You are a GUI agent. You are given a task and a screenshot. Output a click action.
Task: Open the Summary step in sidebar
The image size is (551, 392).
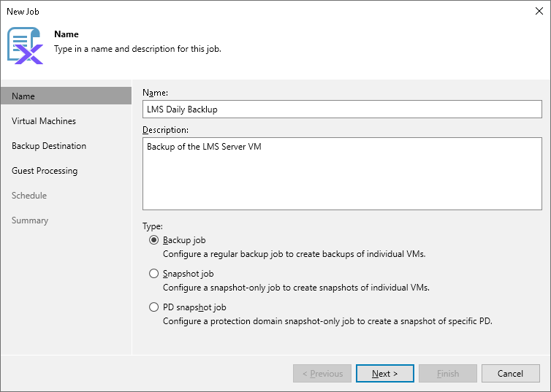[30, 220]
